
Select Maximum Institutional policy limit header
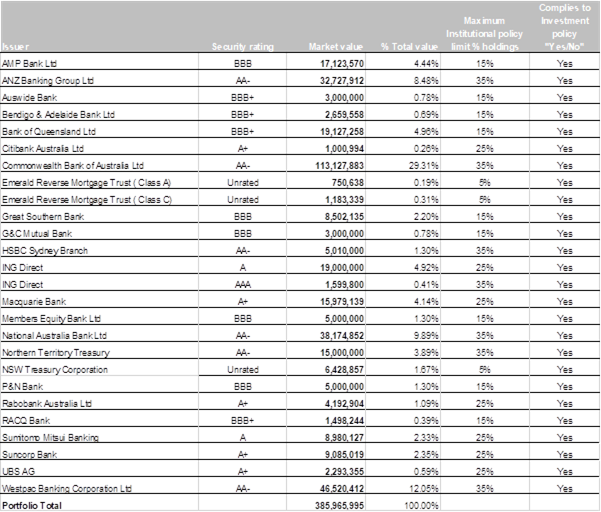tap(484, 34)
